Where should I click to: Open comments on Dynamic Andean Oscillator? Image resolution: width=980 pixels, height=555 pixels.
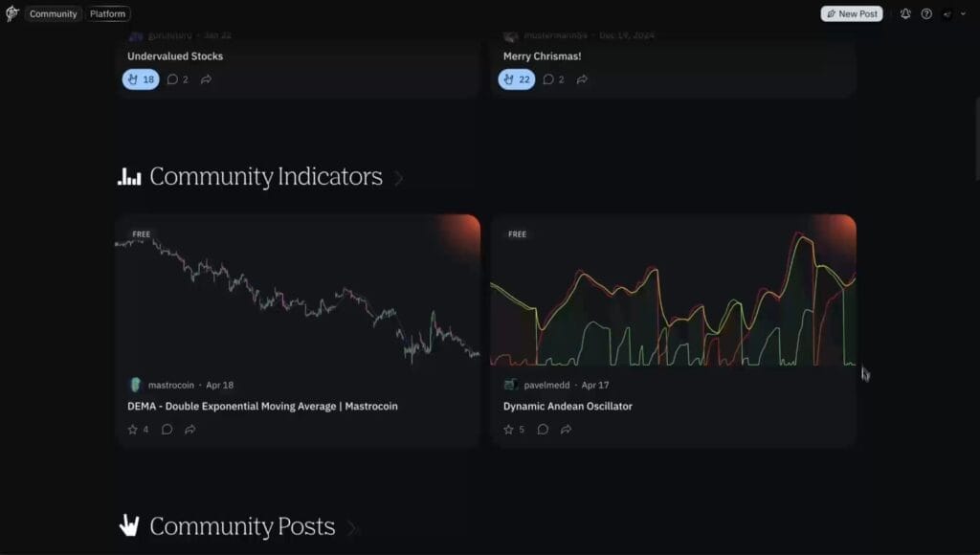tap(543, 430)
